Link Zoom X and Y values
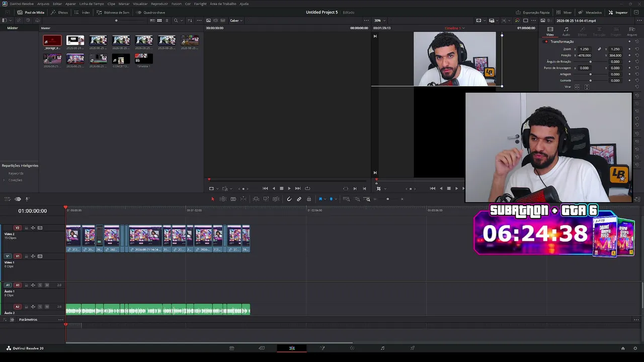This screenshot has width=644, height=362. (x=599, y=49)
